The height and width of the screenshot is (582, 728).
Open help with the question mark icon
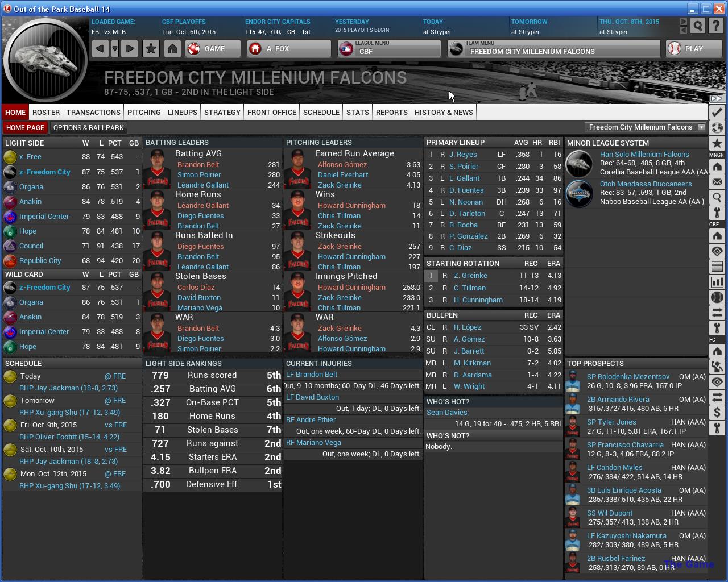(x=717, y=26)
